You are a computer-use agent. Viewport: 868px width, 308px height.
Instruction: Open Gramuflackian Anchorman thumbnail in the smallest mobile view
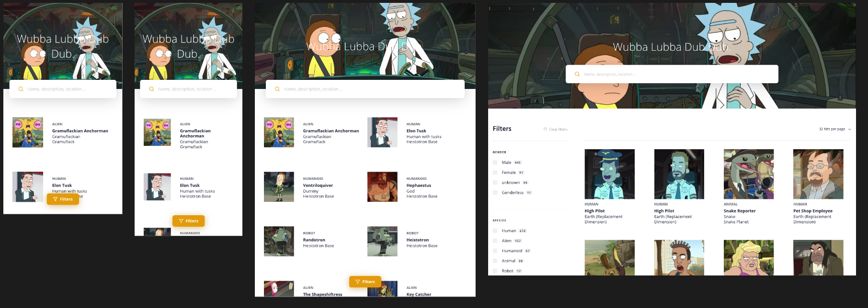(28, 132)
